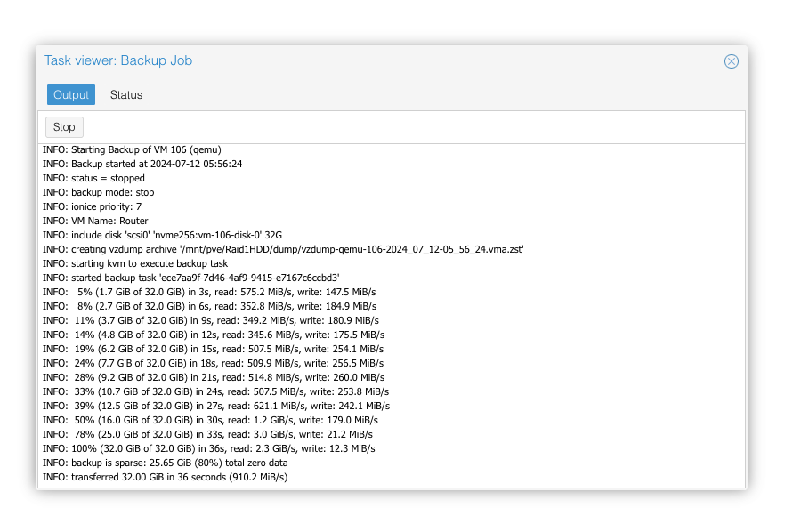809x532 pixels.
Task: Click the 19% progress log line
Action: pos(213,349)
